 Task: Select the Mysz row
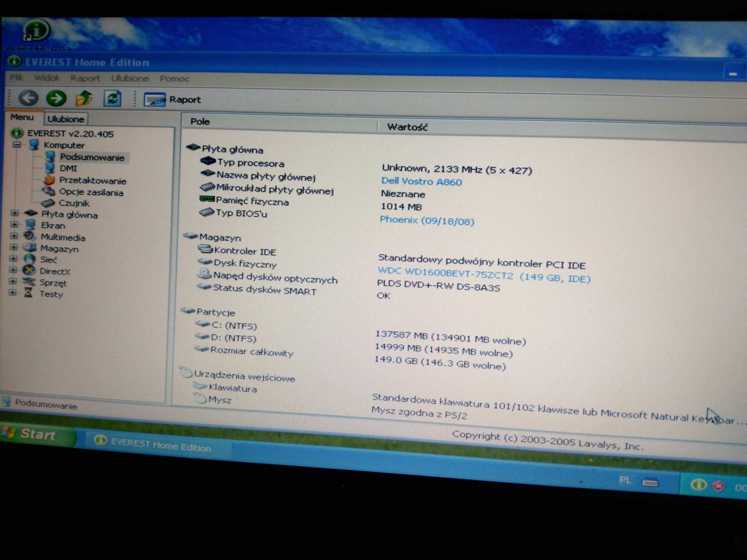click(220, 400)
